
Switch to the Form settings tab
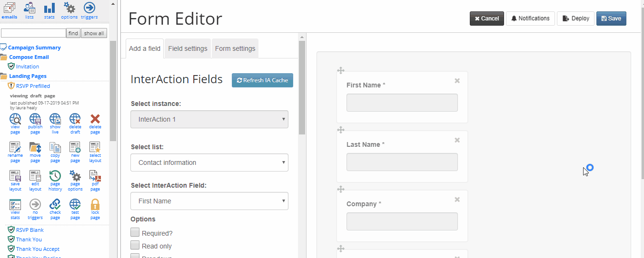coord(235,48)
